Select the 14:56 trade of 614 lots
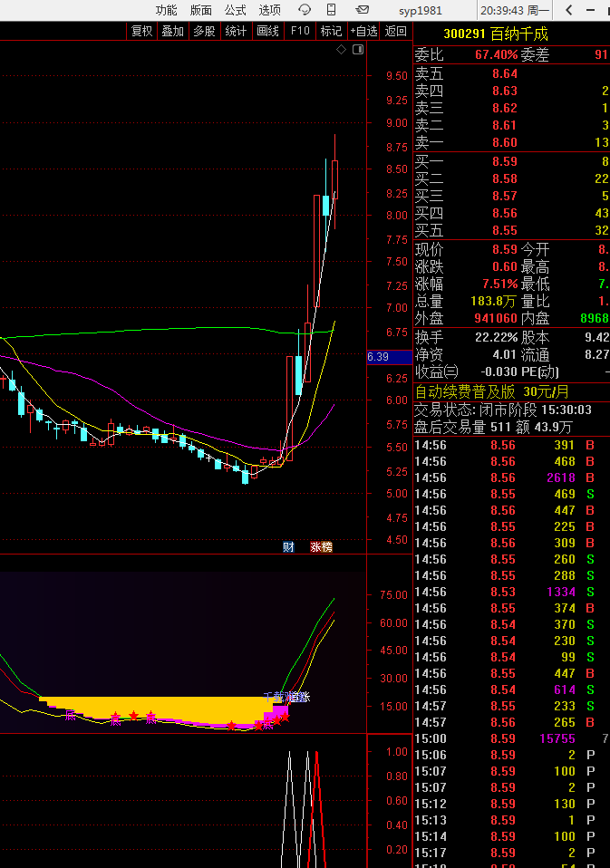The height and width of the screenshot is (868, 610). [x=511, y=690]
